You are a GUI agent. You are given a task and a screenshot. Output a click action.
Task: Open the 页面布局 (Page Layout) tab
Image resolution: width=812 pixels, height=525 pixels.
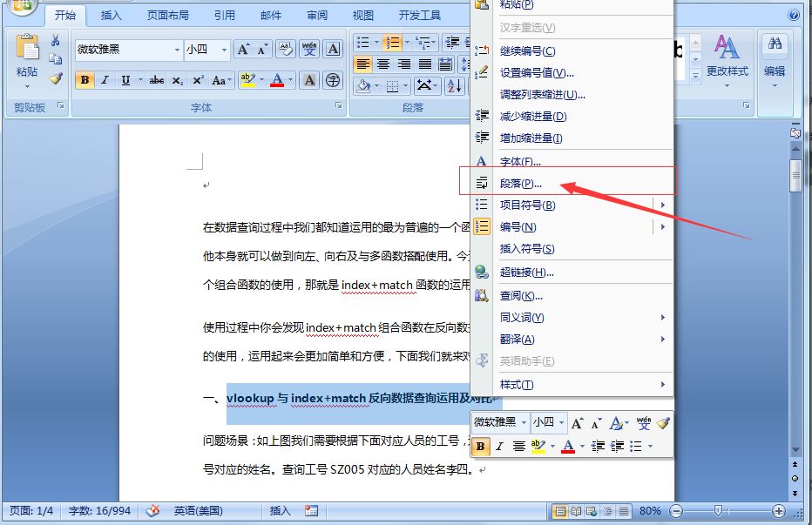coord(168,16)
